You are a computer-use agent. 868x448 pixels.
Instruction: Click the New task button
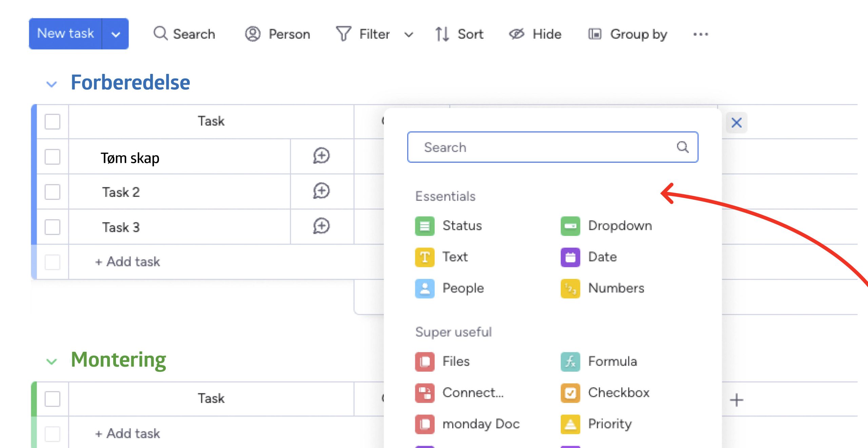(65, 34)
